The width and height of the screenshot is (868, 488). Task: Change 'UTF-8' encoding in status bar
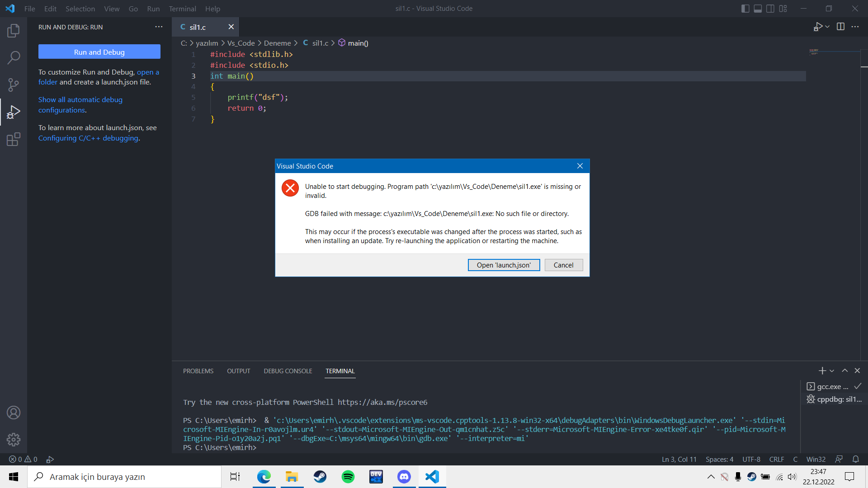tap(751, 459)
